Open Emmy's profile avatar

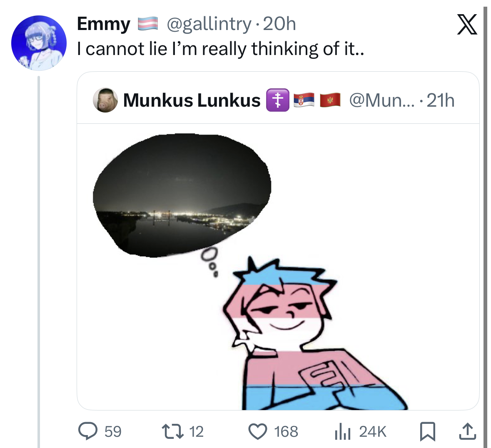(x=39, y=43)
